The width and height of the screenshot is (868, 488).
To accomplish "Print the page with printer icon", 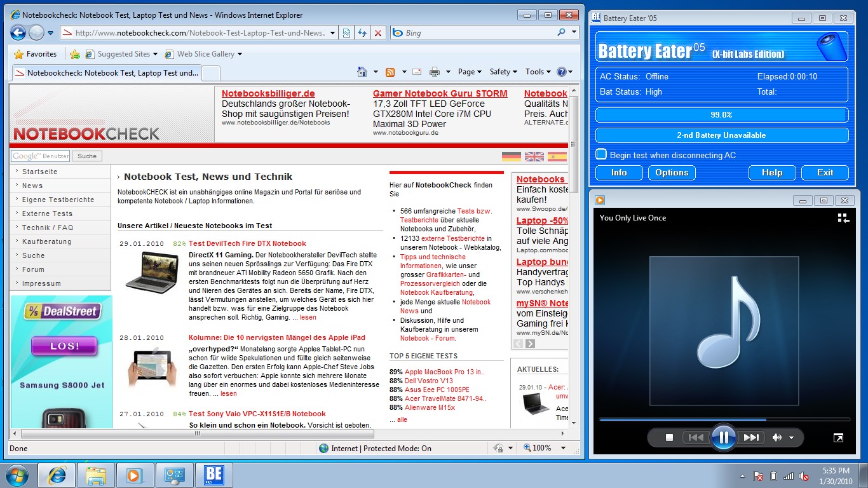I will (x=435, y=72).
